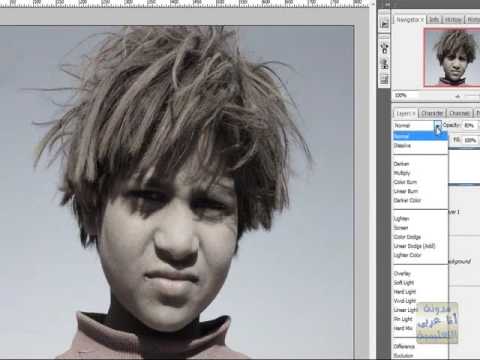Viewport: 480px width, 360px height.
Task: Choose Darken blend mode
Action: click(x=420, y=164)
